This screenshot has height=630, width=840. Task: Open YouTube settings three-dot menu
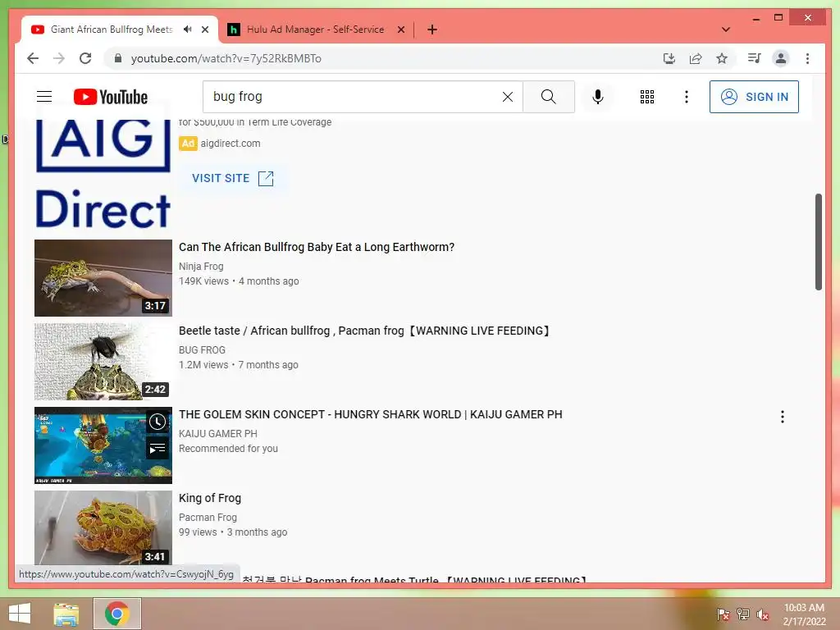687,97
